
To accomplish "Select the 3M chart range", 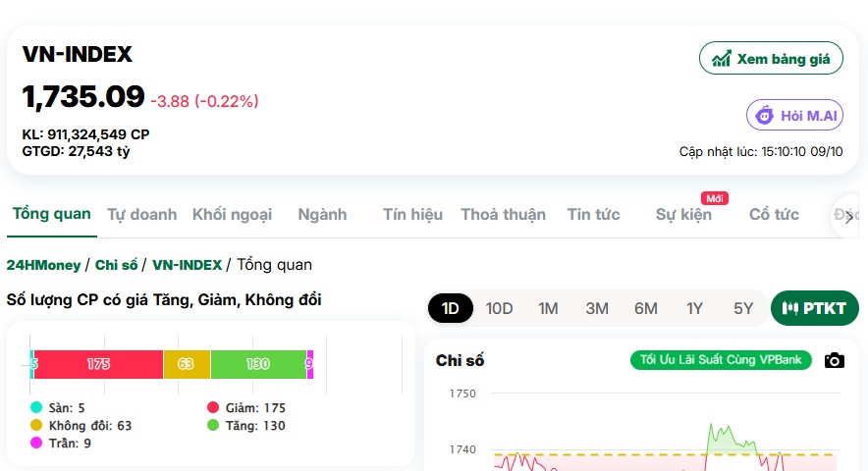I will [597, 308].
